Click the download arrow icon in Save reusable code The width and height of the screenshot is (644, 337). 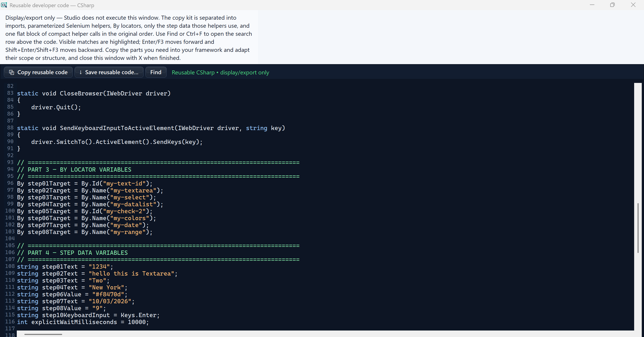pos(80,72)
